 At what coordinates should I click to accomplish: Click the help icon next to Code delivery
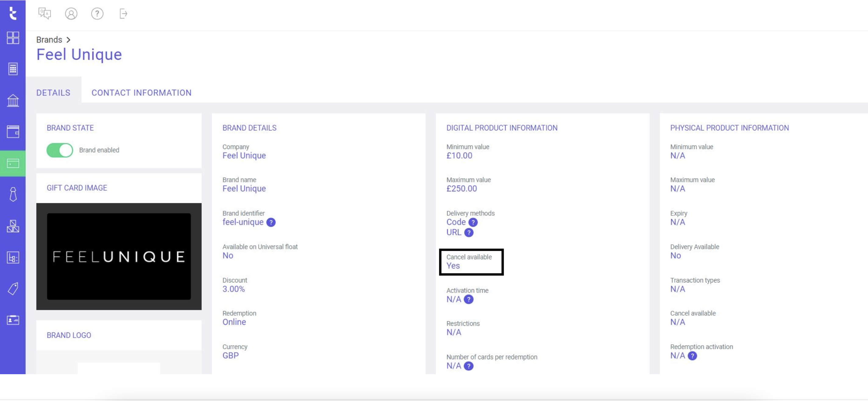pyautogui.click(x=473, y=222)
